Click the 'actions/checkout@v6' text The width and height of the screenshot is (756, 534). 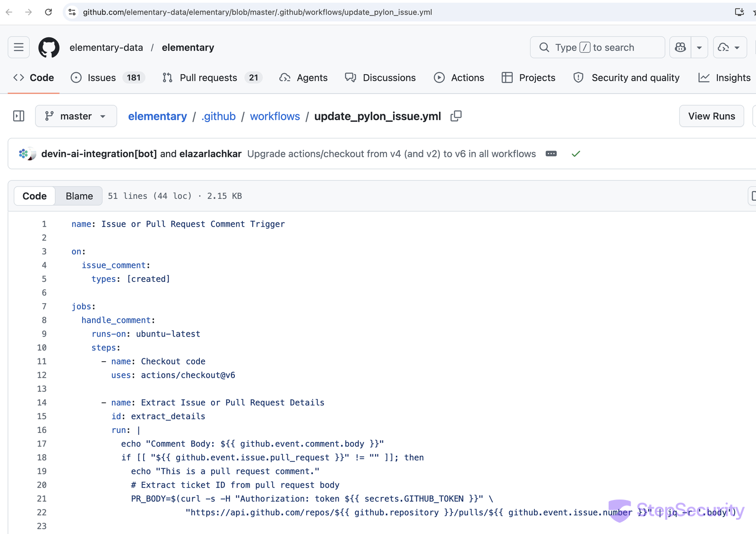[188, 375]
